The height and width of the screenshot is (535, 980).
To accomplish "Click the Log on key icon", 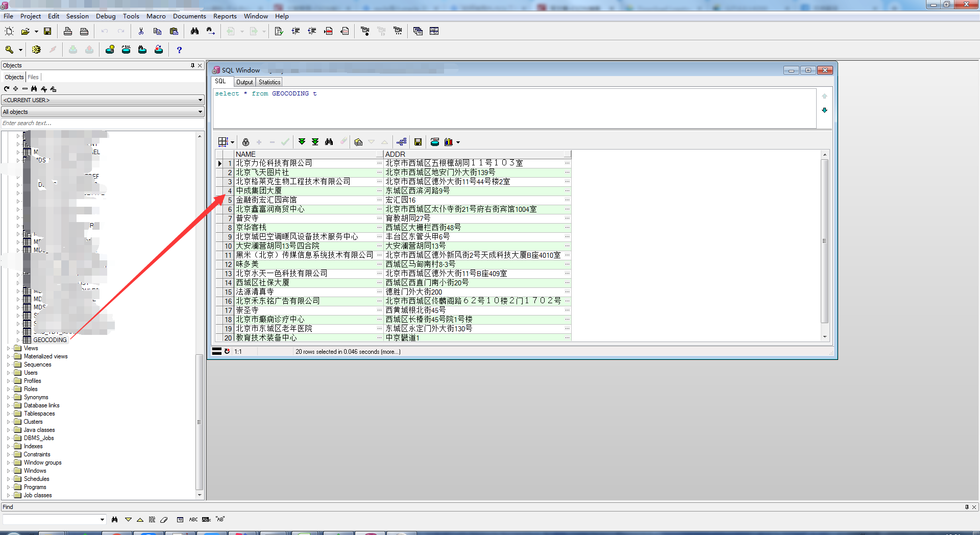I will coord(9,50).
